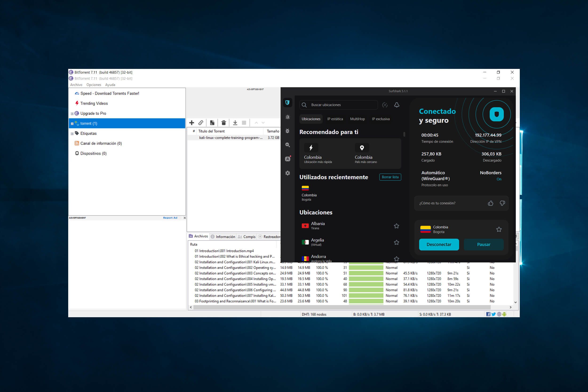The width and height of the screenshot is (588, 392).
Task: Expand the torrent (1) tree node
Action: [x=72, y=123]
